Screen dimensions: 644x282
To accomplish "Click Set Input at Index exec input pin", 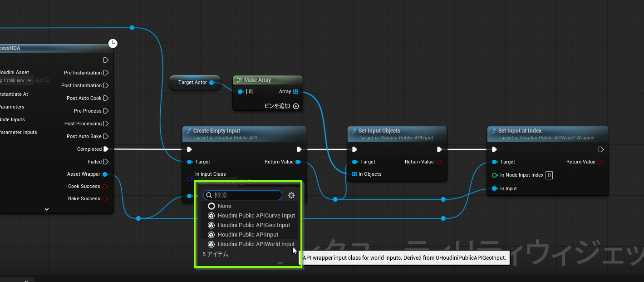I will point(494,149).
